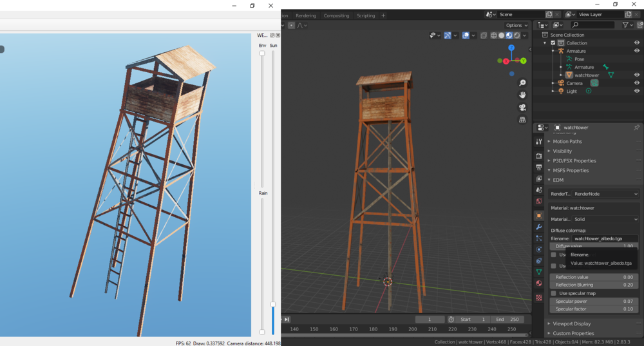Select the Camera object in outliner
The image size is (644, 346).
pos(574,83)
